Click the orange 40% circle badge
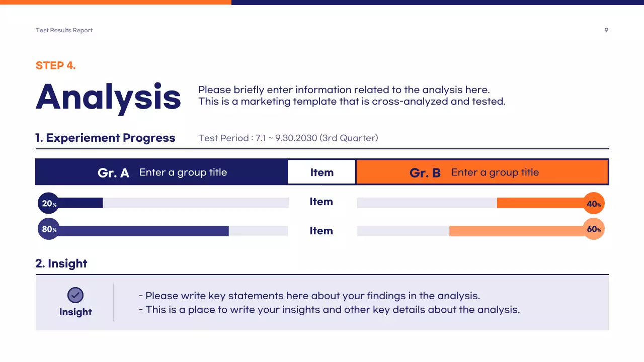Screen dimensions: 644x362 click(x=594, y=204)
